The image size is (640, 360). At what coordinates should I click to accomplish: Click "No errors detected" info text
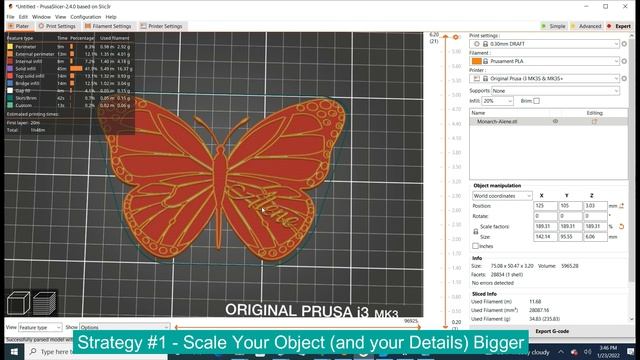(493, 283)
